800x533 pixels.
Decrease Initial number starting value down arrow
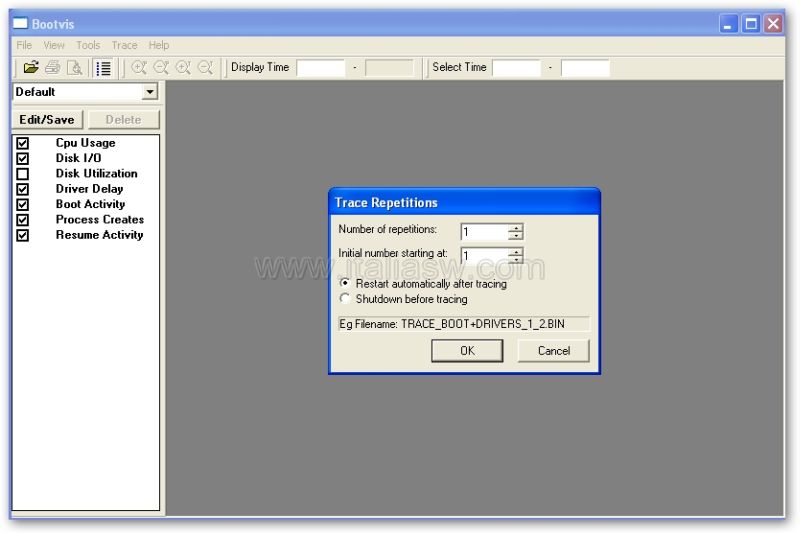point(516,259)
